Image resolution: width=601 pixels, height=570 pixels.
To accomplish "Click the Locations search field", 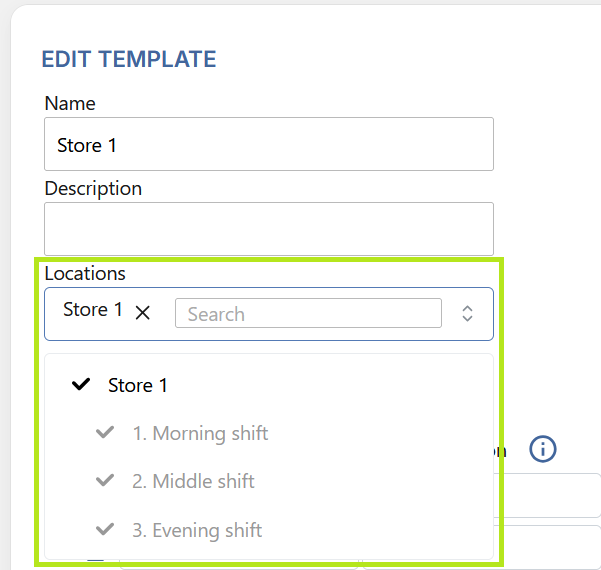I will click(308, 314).
